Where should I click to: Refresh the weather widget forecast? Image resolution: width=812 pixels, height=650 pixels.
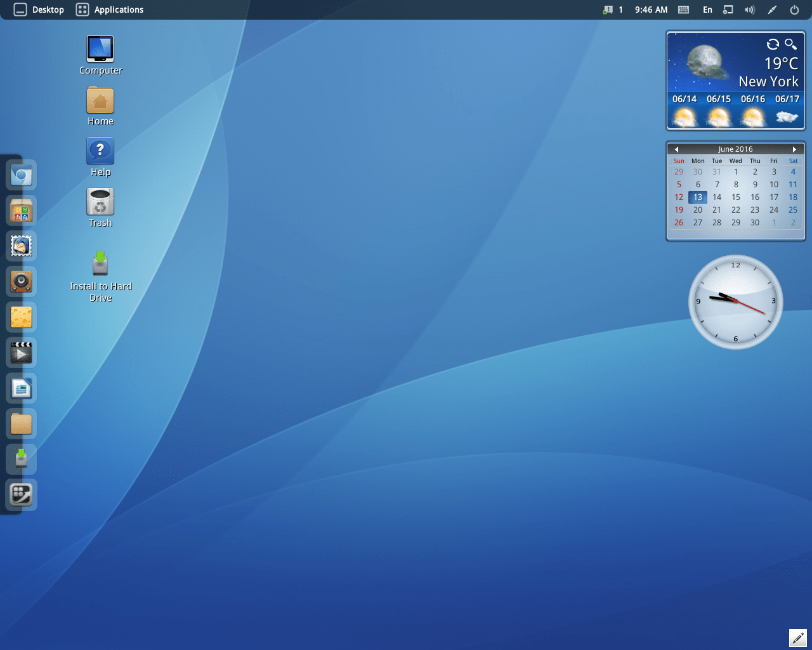[773, 44]
